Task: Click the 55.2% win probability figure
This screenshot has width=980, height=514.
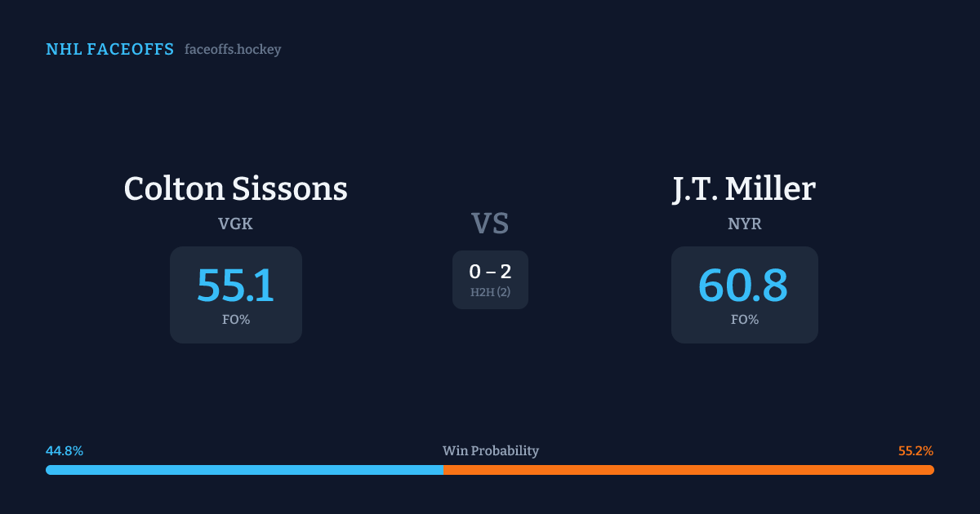Action: [915, 450]
